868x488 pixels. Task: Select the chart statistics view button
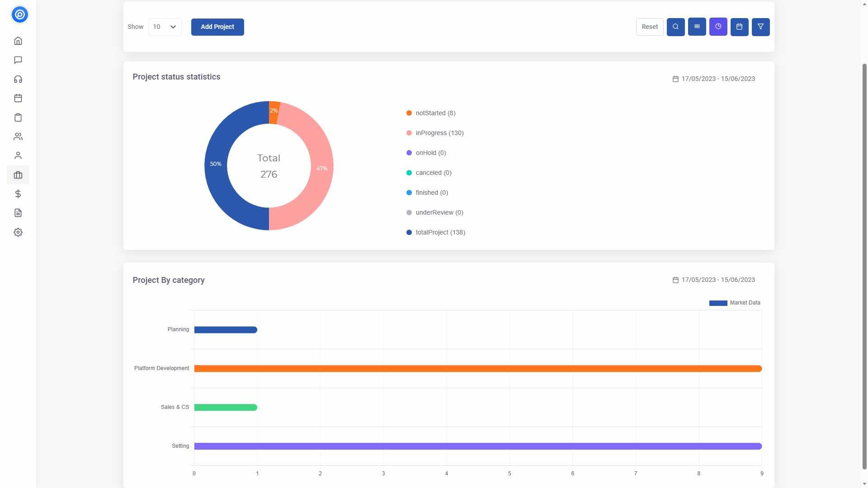point(718,27)
